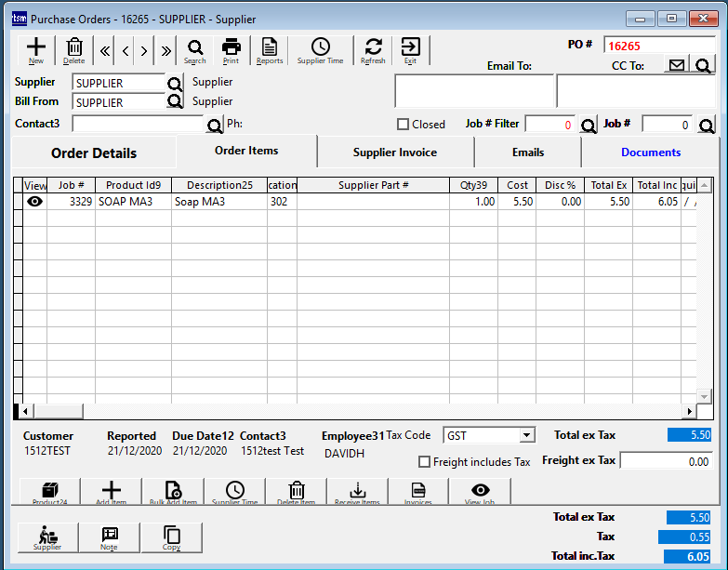Open the Job # Filter lookup magnifier

pos(588,125)
